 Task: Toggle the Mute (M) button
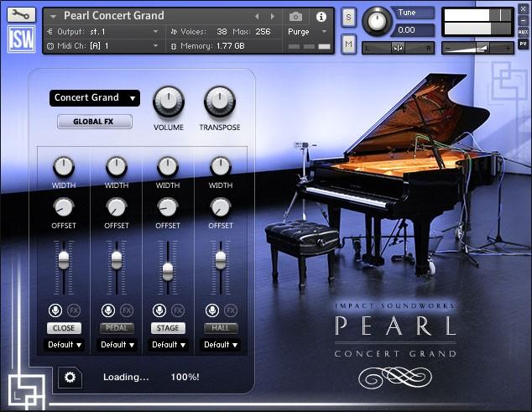pyautogui.click(x=349, y=43)
